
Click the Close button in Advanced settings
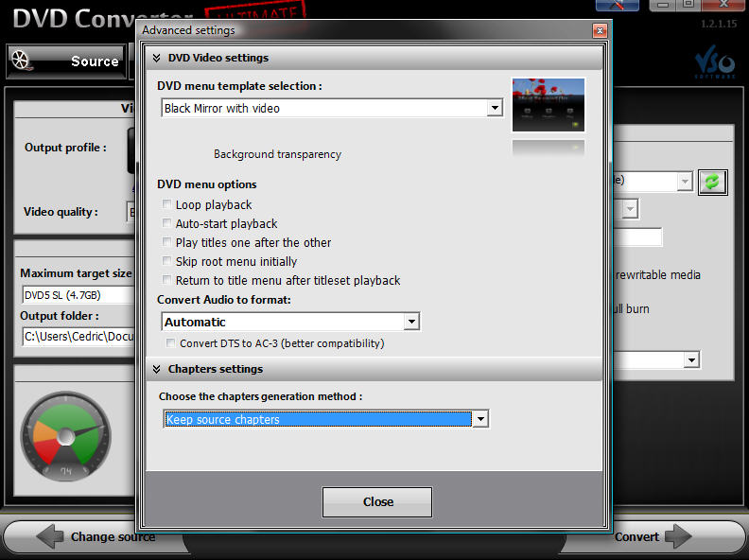coord(377,502)
